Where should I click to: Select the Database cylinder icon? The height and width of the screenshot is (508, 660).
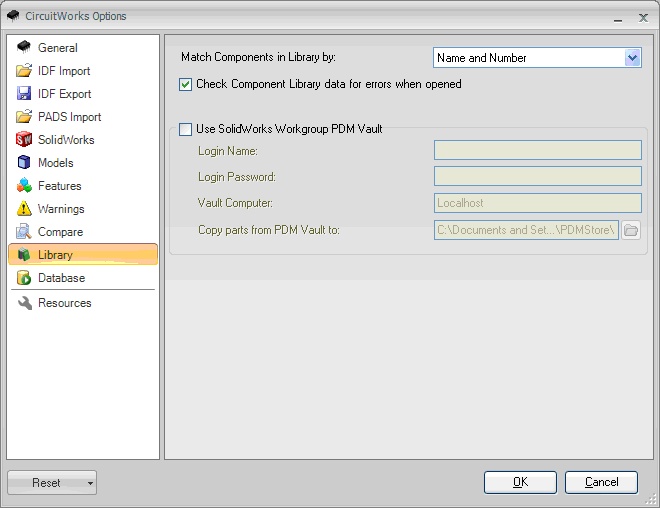(x=24, y=277)
